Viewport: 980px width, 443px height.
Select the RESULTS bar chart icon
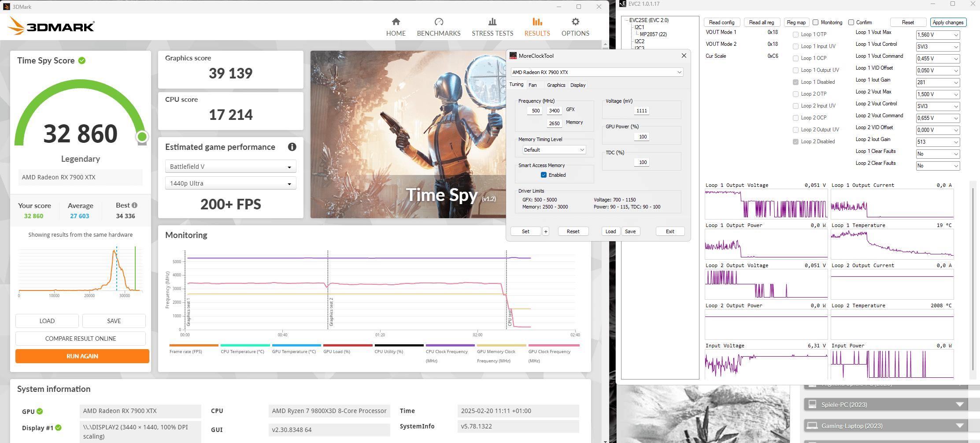point(537,22)
